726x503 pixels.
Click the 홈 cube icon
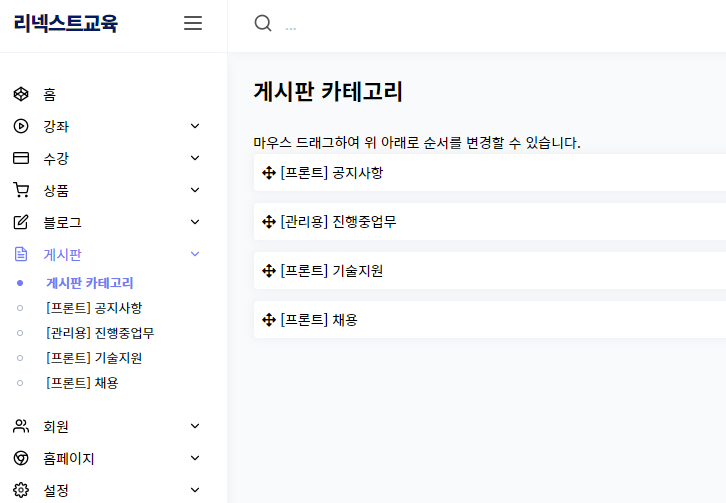pyautogui.click(x=21, y=94)
